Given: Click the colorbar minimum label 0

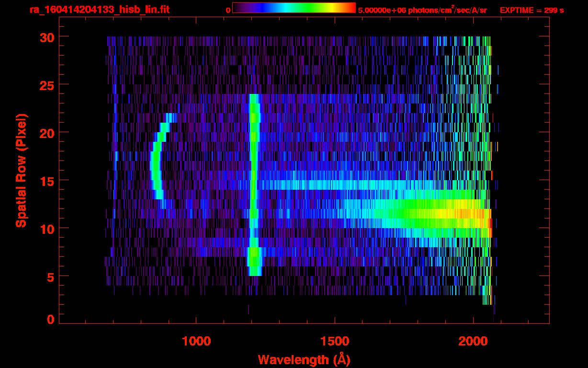Looking at the screenshot, I should pos(228,10).
